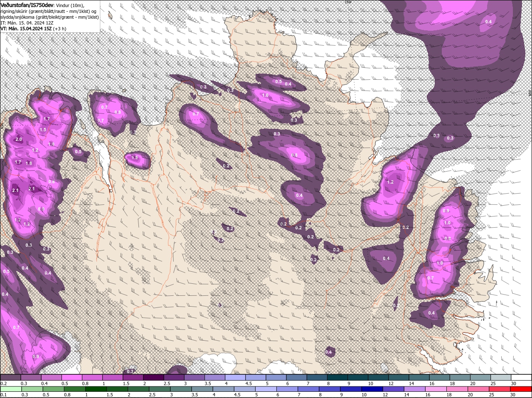Pick the light gray 25 swatch on snow scale
Screen dimensions: 532x398
point(500,377)
